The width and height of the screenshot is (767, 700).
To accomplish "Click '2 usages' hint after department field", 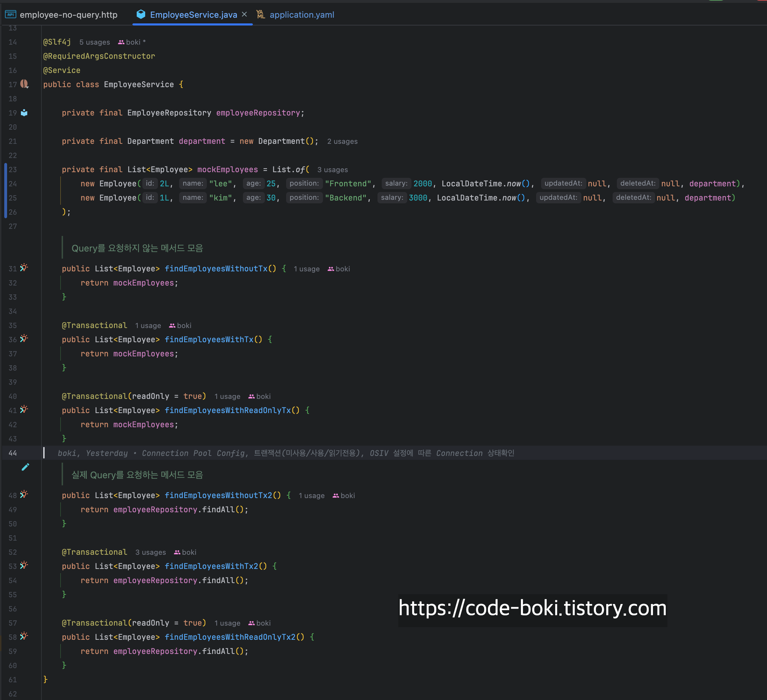I will pyautogui.click(x=342, y=142).
